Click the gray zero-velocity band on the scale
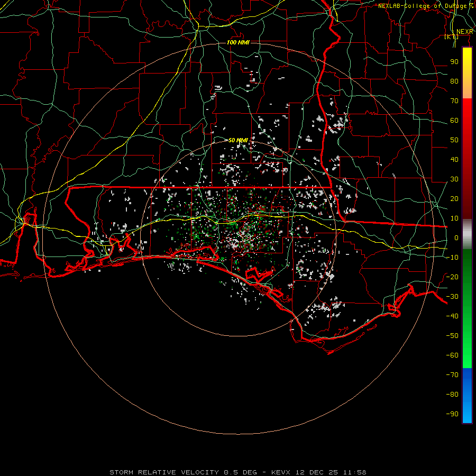 point(467,234)
